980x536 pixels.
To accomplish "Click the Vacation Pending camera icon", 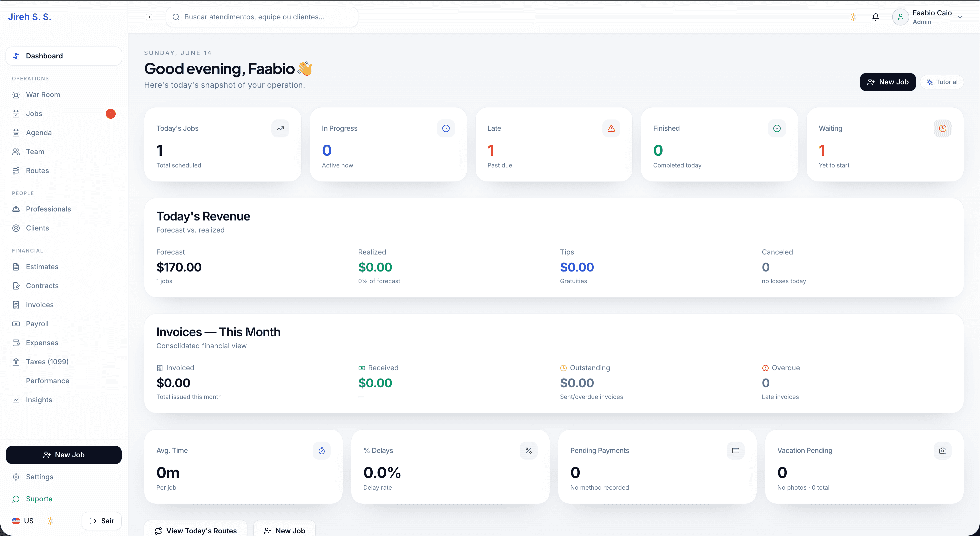I will point(943,450).
